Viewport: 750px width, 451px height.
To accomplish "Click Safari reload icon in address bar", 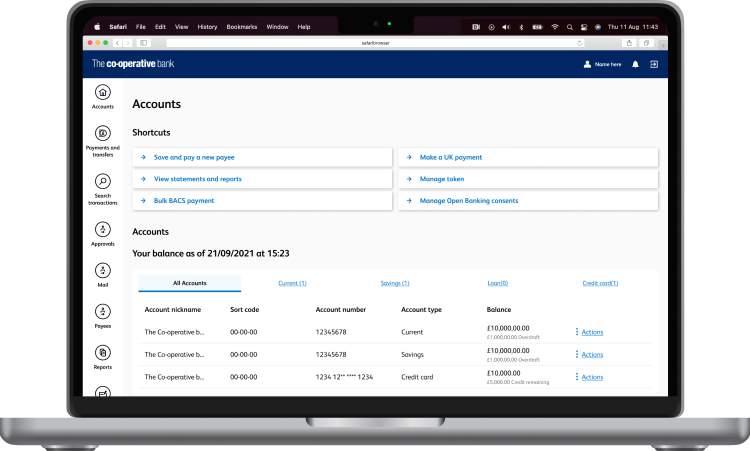I will click(x=580, y=43).
